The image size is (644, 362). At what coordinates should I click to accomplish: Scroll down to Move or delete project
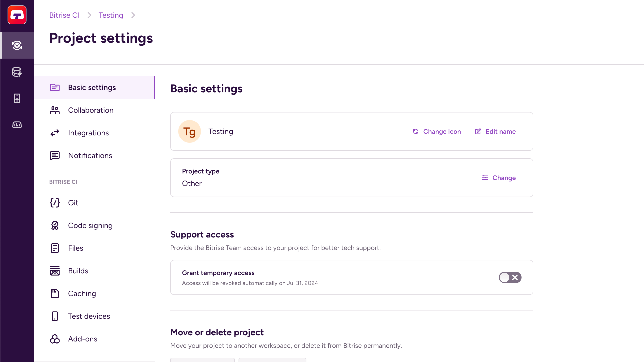tap(217, 332)
